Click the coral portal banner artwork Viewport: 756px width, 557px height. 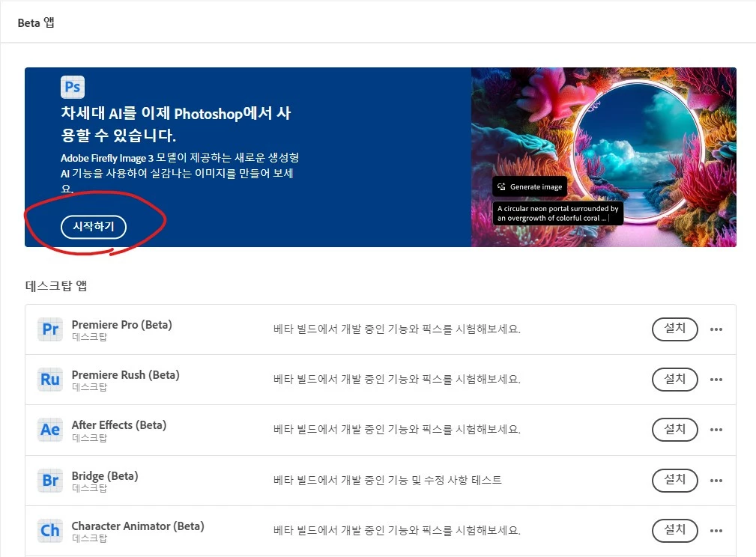pyautogui.click(x=604, y=157)
